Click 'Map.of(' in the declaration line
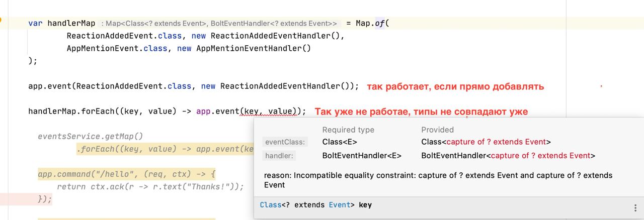 point(373,24)
